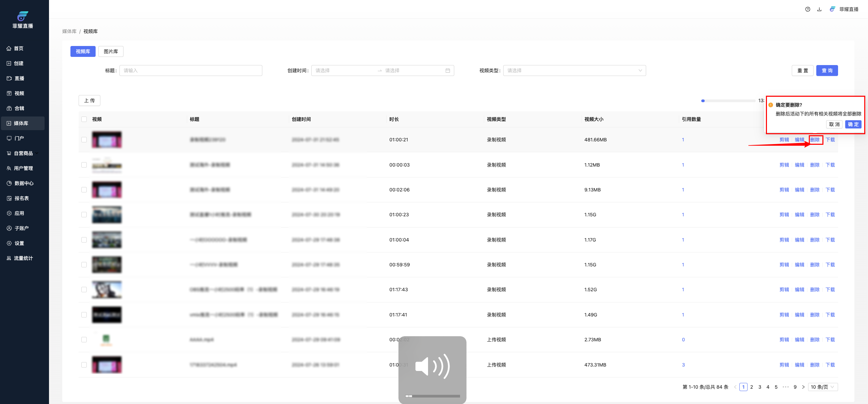Click the 设置 gear icon in sidebar

(x=9, y=243)
